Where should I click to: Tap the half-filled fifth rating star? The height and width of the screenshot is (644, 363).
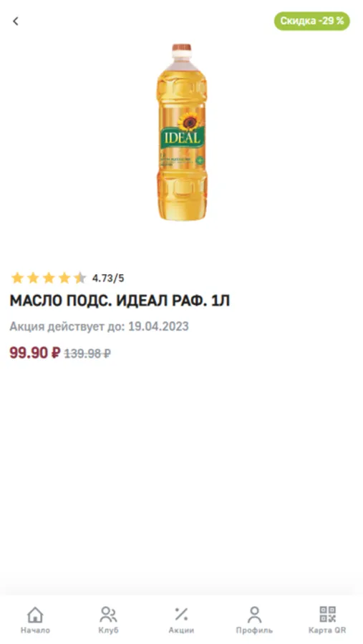click(79, 278)
